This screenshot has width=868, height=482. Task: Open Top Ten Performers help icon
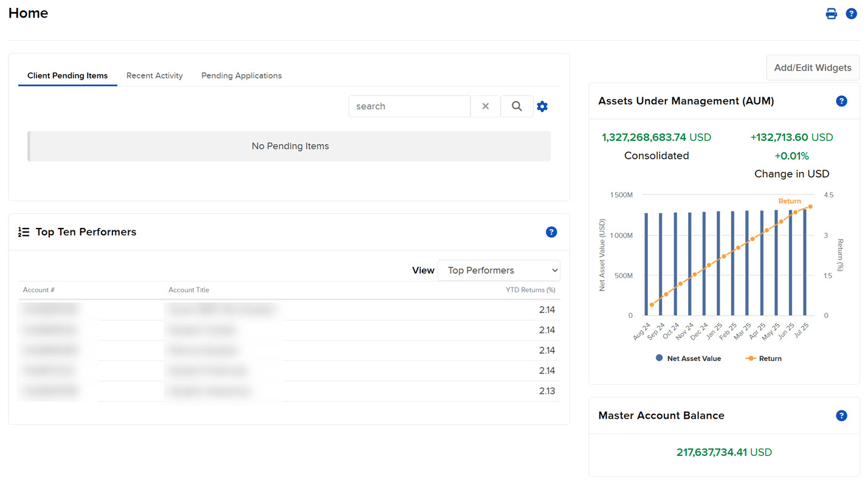(551, 232)
